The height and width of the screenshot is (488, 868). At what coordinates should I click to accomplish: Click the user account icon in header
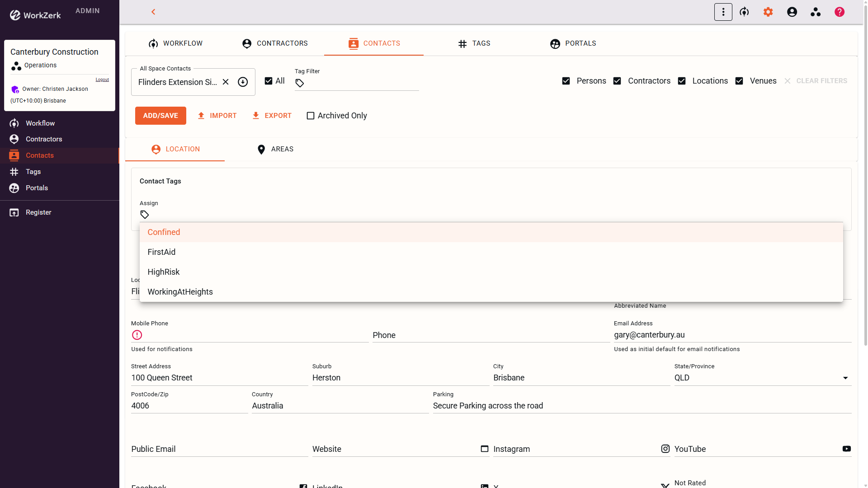(x=792, y=12)
